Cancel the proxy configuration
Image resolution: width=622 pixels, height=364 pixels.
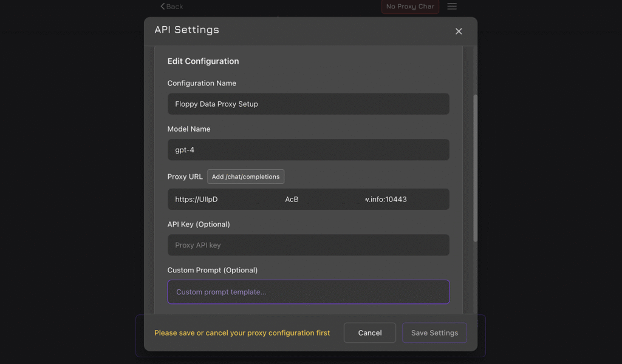coord(370,332)
